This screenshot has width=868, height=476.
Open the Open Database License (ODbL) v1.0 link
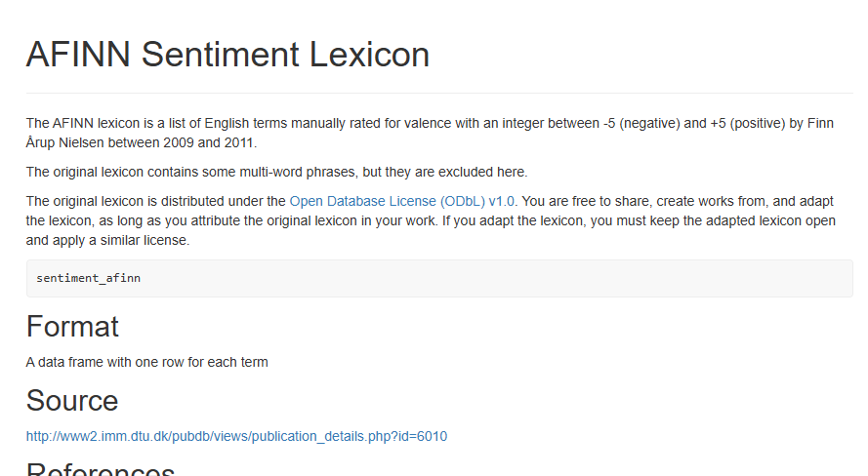pyautogui.click(x=402, y=201)
